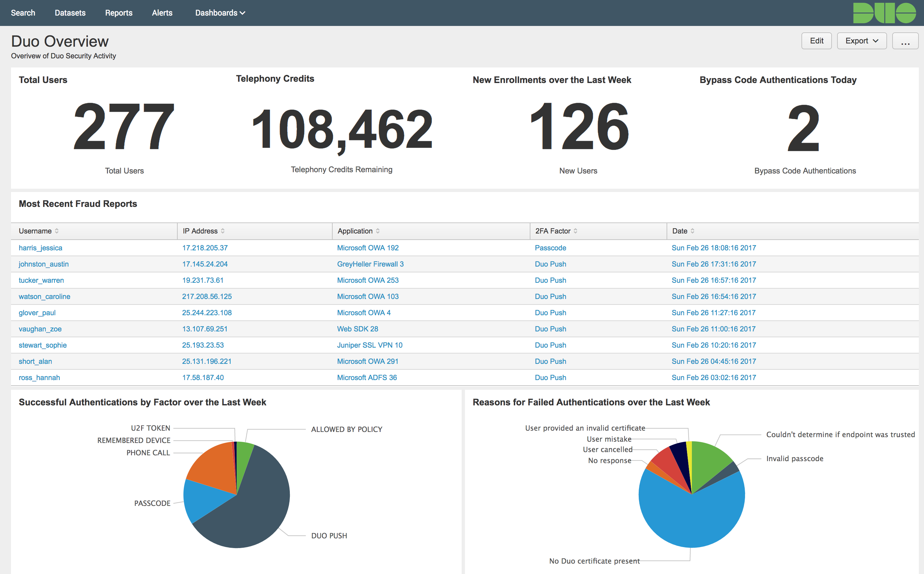Open the more options (...) button
The height and width of the screenshot is (574, 924).
pyautogui.click(x=906, y=41)
